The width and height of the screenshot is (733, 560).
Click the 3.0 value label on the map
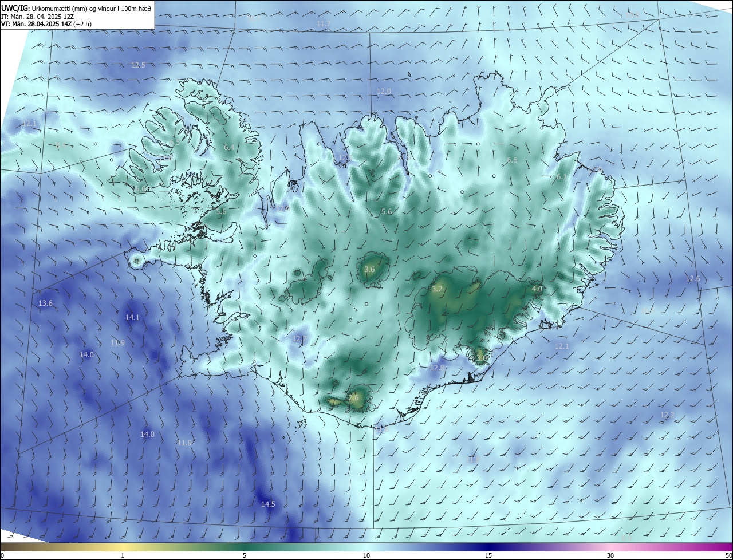(481, 358)
